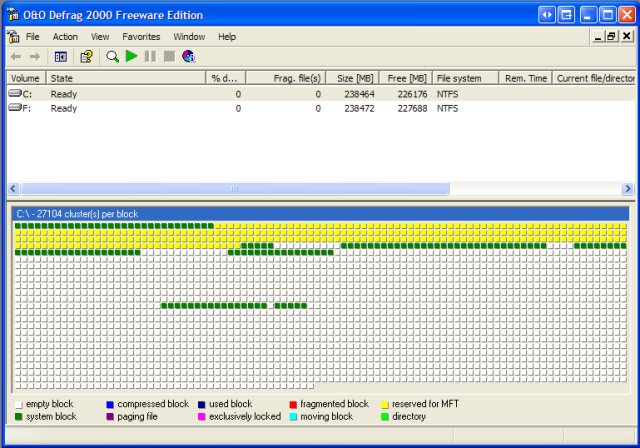The height and width of the screenshot is (448, 640).
Task: Click the magnifier analyze icon
Action: pos(112,57)
